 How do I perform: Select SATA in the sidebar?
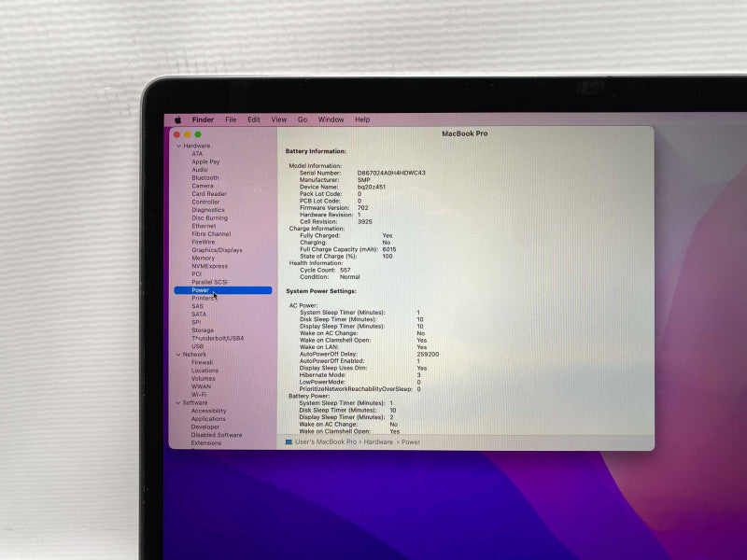[x=199, y=315]
